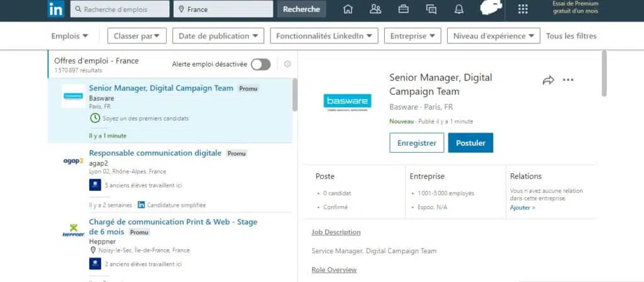Click the LinkedIn home logo

pos(55,9)
